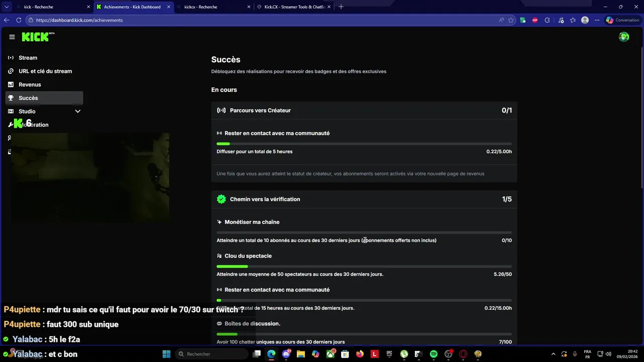The image size is (644, 362).
Task: Open Studio in the sidebar
Action: click(x=44, y=112)
